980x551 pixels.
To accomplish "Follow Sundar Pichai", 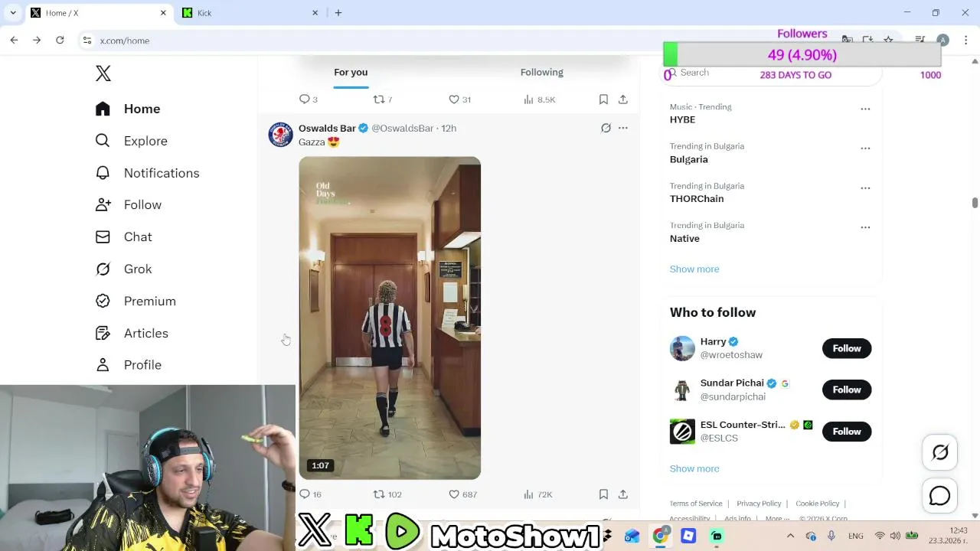I will pos(847,390).
